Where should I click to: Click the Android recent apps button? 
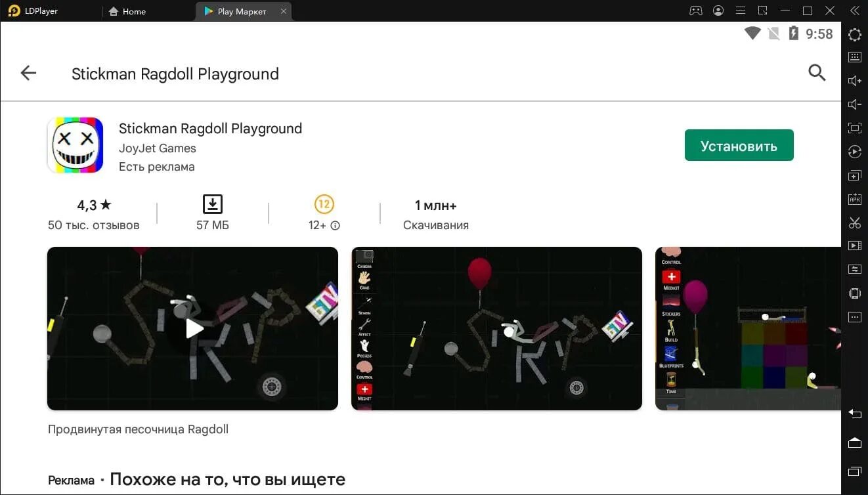854,471
